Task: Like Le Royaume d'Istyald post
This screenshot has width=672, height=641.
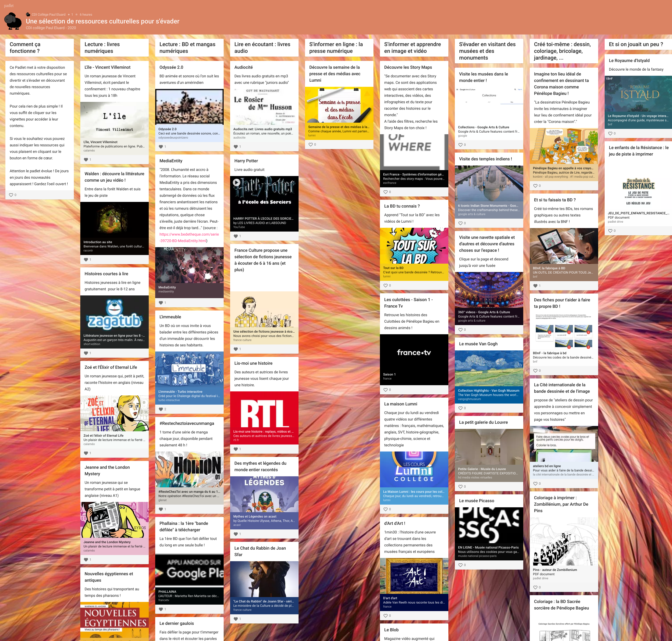Action: 611,134
